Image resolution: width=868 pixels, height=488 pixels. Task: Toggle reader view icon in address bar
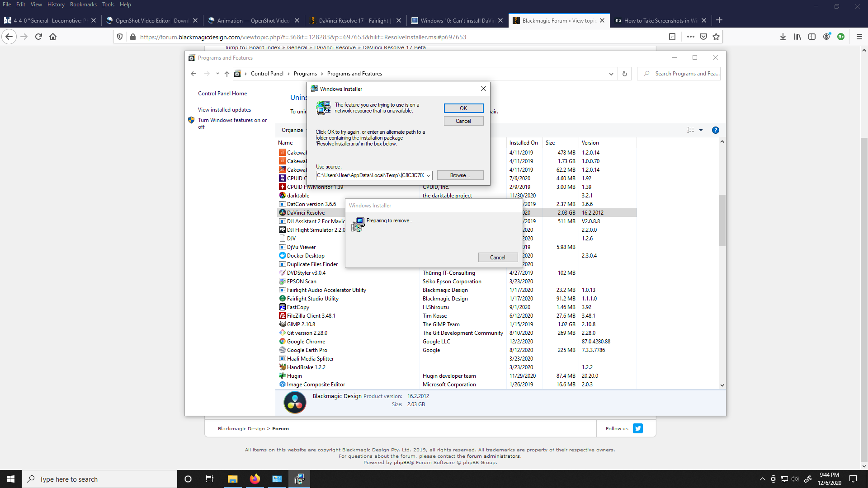point(672,37)
